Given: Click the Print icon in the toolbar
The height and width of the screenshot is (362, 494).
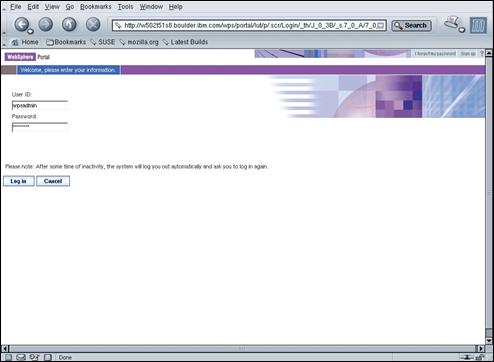Looking at the screenshot, I should (452, 23).
